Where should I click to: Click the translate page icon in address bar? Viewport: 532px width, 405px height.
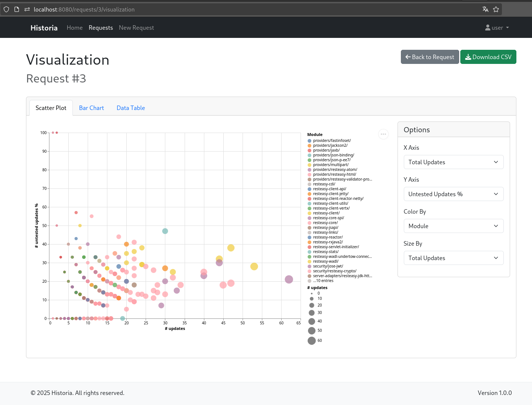pyautogui.click(x=485, y=9)
